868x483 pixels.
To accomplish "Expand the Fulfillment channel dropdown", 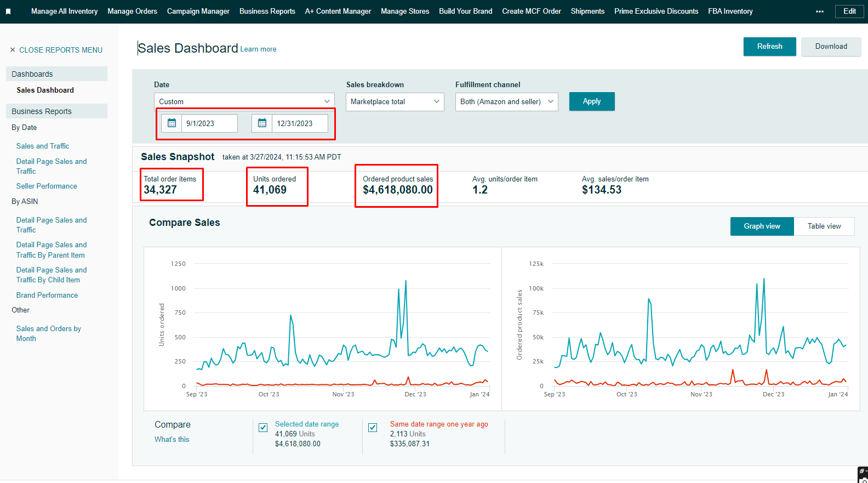I will click(506, 101).
